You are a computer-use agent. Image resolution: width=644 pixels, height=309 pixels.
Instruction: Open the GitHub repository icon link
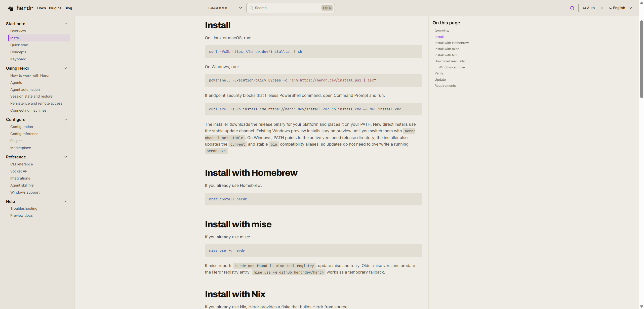point(572,8)
